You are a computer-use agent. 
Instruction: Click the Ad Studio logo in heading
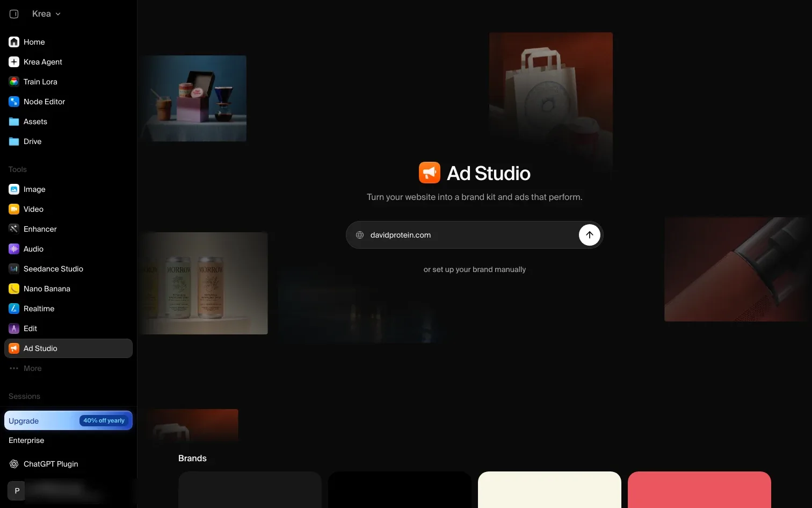pos(430,173)
